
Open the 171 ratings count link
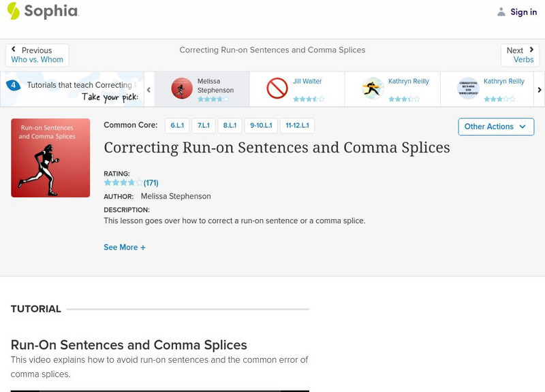[151, 183]
